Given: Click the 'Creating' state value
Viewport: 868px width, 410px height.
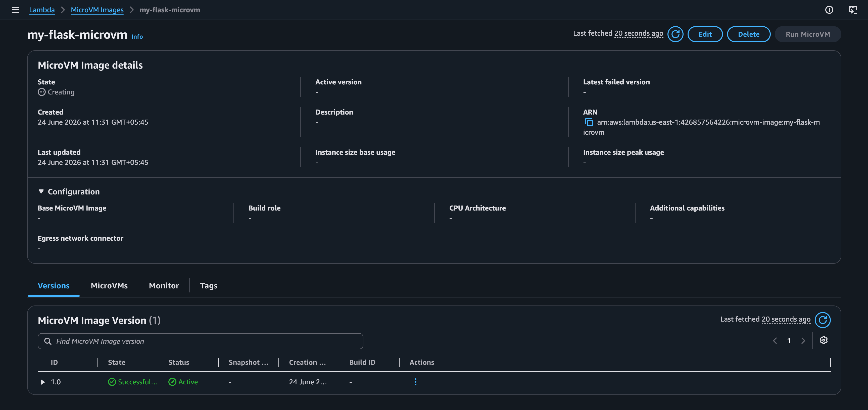Looking at the screenshot, I should (x=61, y=92).
